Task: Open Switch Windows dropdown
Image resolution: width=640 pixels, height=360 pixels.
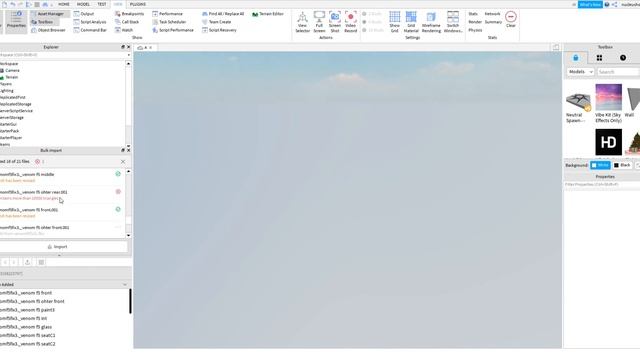Action: [x=453, y=22]
